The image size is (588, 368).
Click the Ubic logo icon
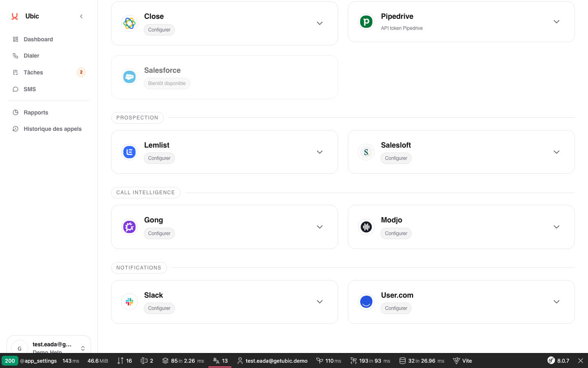point(15,16)
